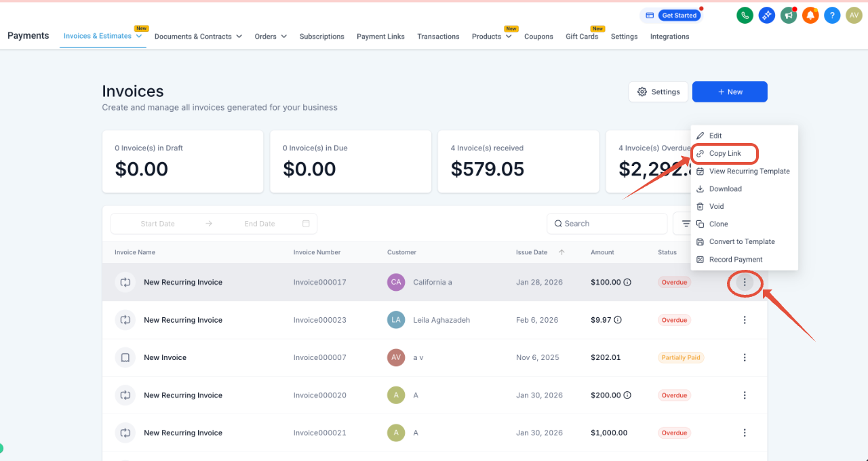Open invoice Settings button
Screen dimensions: 868x461
click(x=658, y=92)
